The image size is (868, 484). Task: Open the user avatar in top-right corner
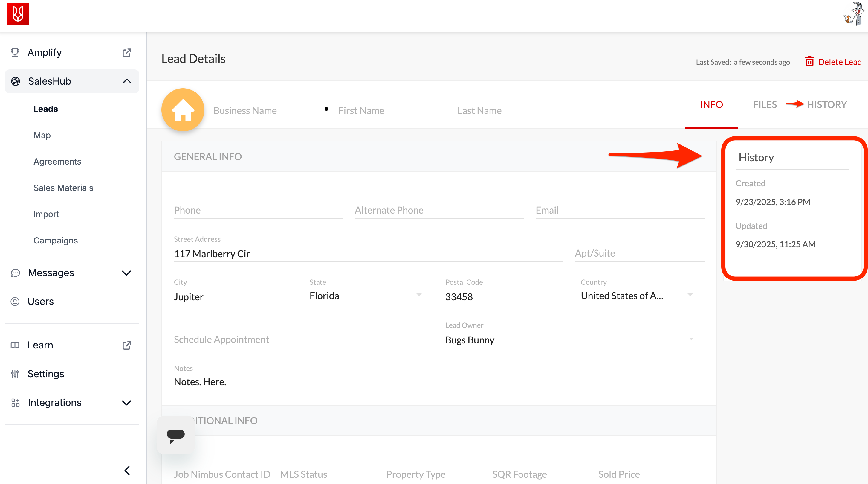(854, 14)
